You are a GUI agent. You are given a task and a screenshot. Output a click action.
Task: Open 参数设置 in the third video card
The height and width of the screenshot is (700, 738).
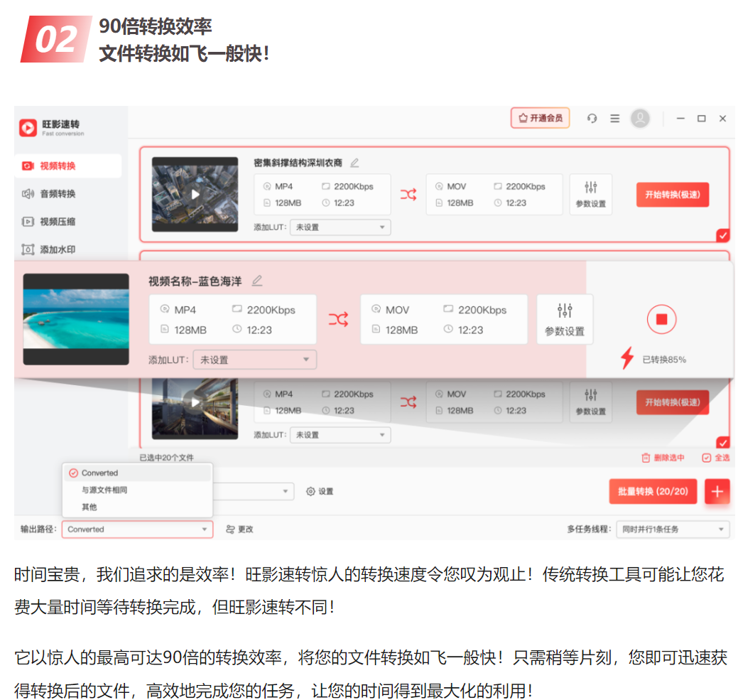pyautogui.click(x=591, y=402)
